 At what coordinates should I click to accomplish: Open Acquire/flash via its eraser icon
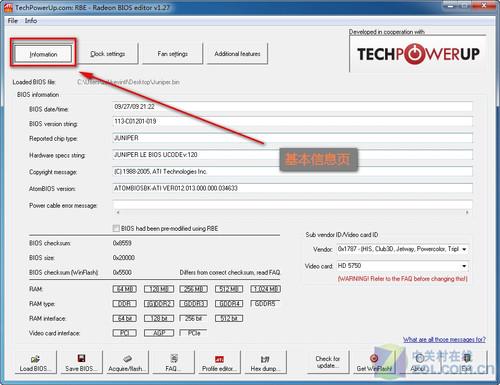point(127,359)
